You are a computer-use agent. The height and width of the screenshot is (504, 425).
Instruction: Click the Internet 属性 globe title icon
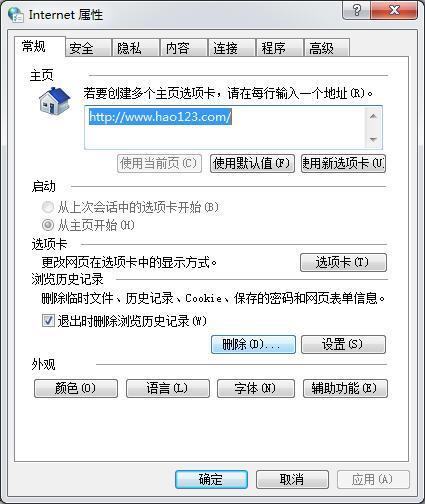pos(15,15)
